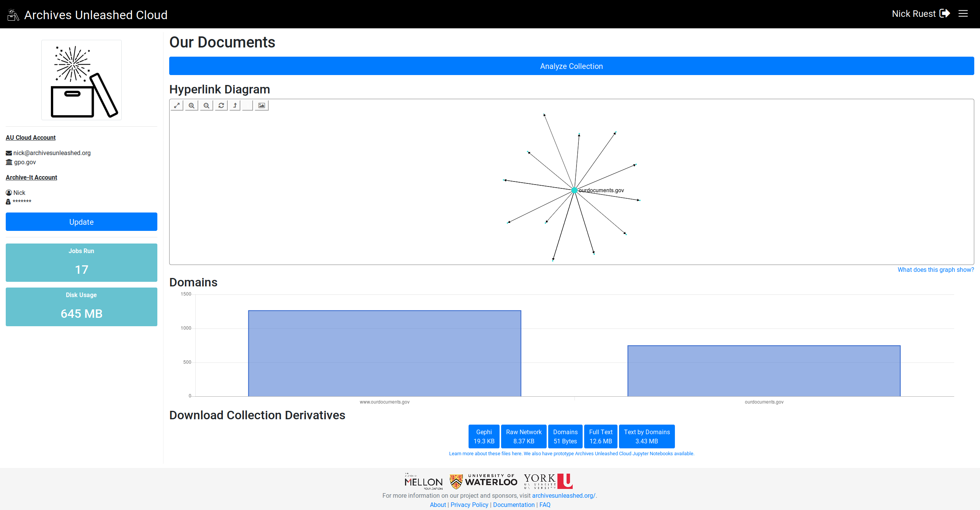Click the AU Cloud Account heading
The width and height of the screenshot is (980, 510).
coord(31,137)
